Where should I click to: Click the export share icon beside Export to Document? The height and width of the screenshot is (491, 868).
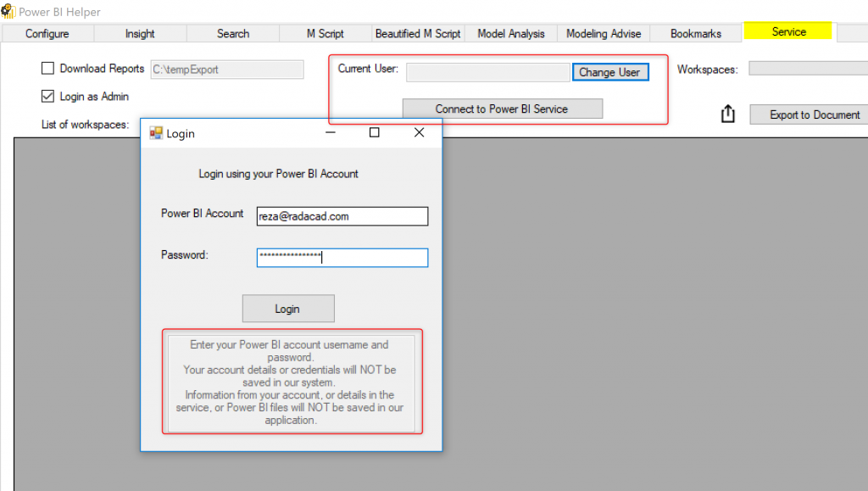[727, 114]
